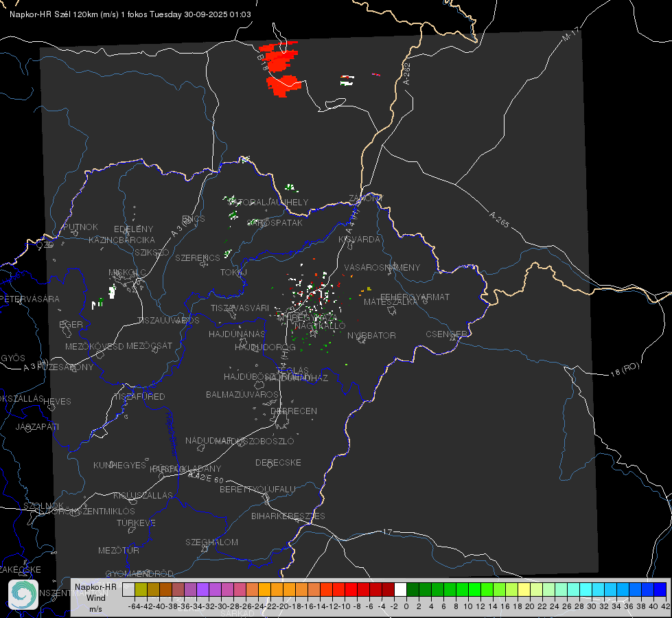
Task: Click the PUTNOK city label
Action: coord(80,227)
